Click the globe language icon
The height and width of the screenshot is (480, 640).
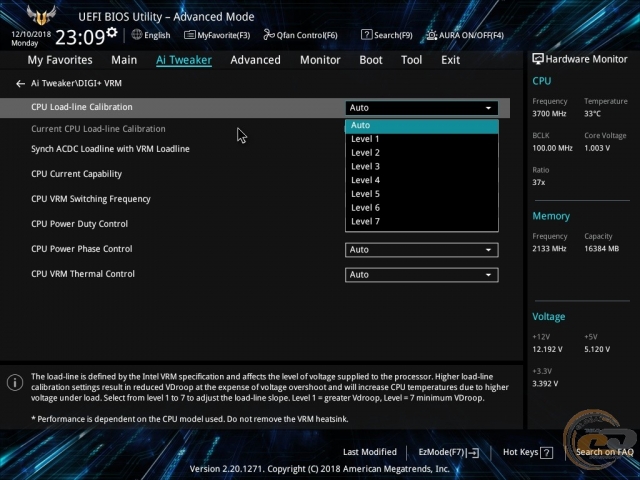(137, 35)
